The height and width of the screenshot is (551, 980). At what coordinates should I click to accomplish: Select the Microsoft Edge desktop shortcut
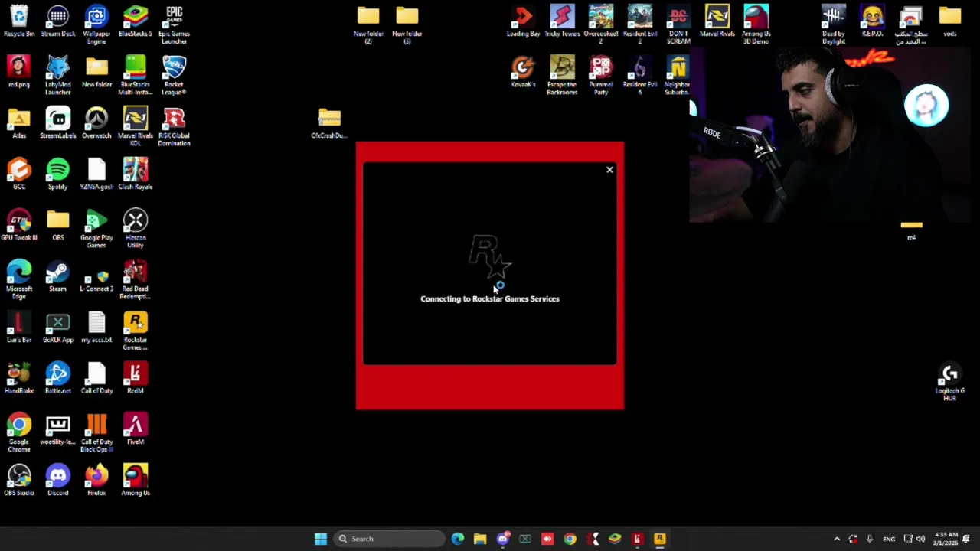point(19,280)
